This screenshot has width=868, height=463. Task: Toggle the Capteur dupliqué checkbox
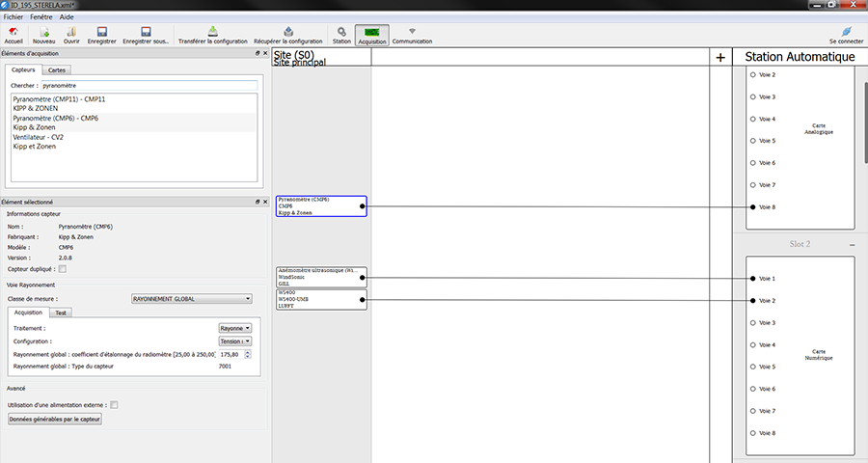click(x=63, y=269)
